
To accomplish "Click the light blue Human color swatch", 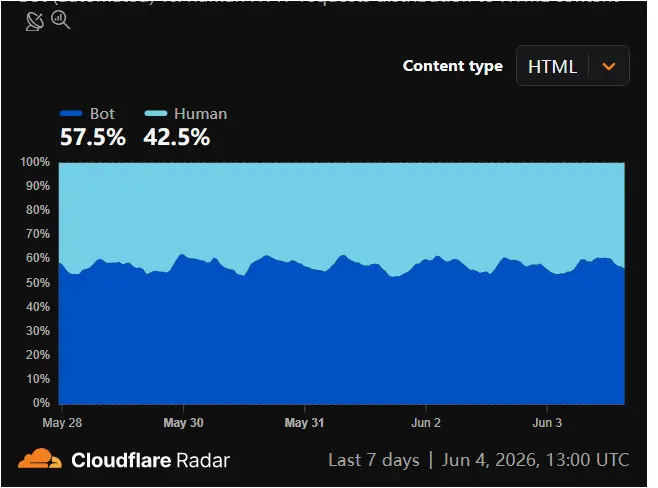I will pos(156,113).
